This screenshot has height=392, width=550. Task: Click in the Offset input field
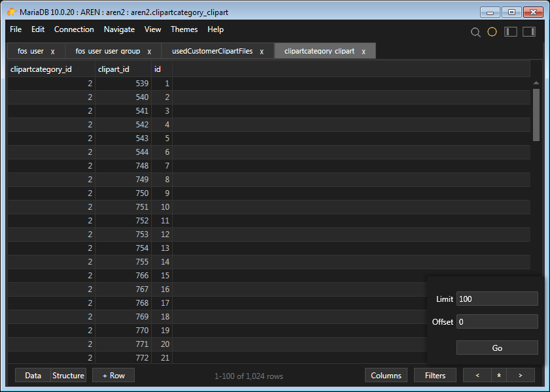497,321
